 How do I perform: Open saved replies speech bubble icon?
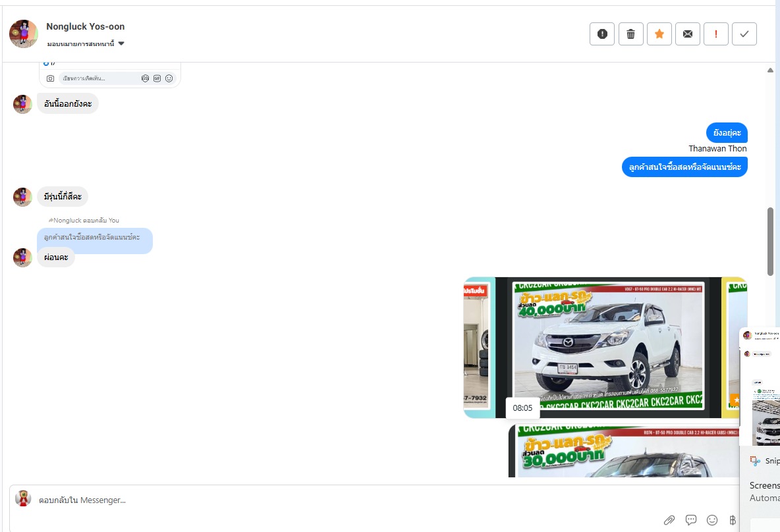tap(690, 520)
